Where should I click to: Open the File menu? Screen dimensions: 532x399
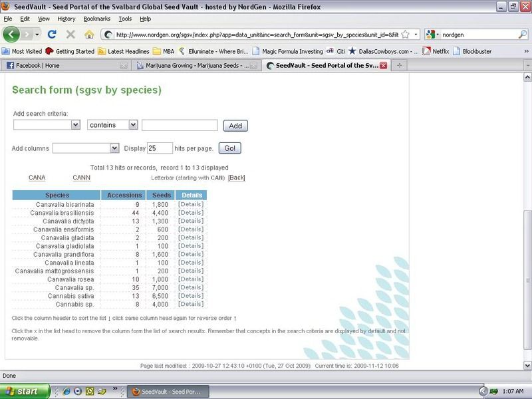point(8,19)
